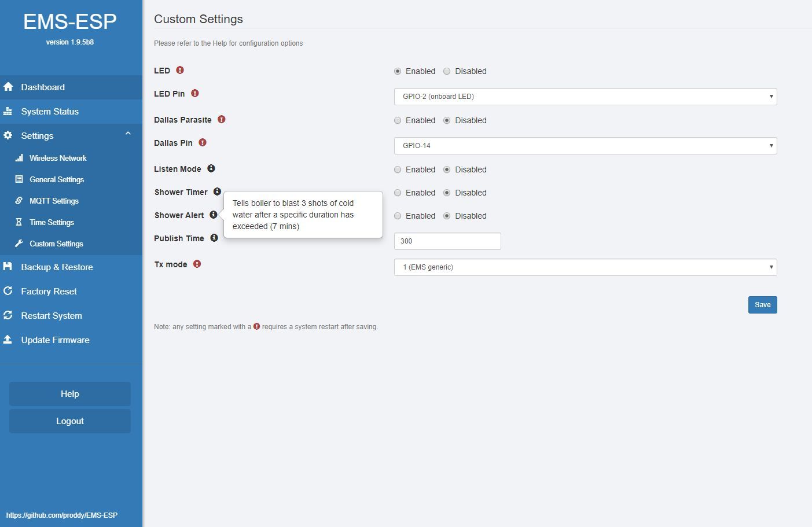Click the Tx mode warning icon
Screen dimensions: 812x527
[x=197, y=264]
